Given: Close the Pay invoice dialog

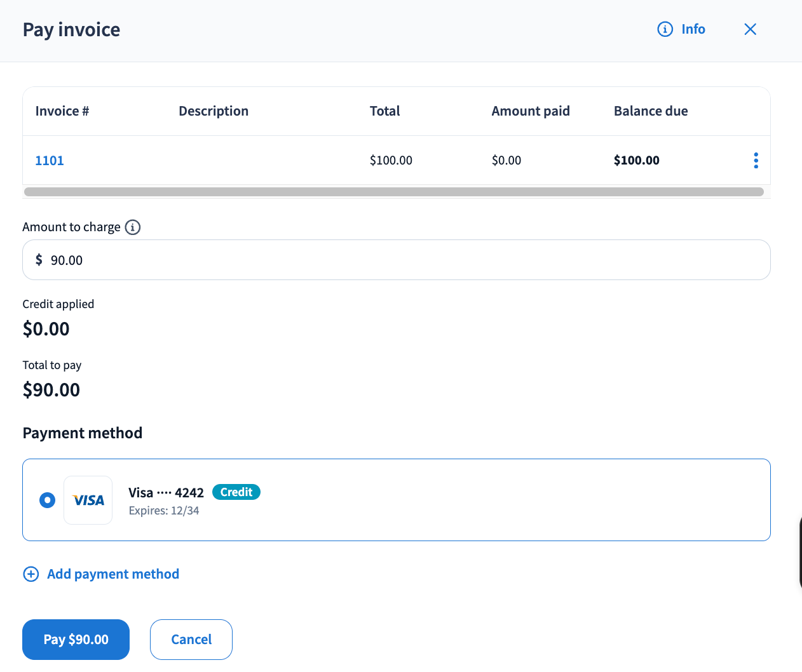Looking at the screenshot, I should point(750,29).
